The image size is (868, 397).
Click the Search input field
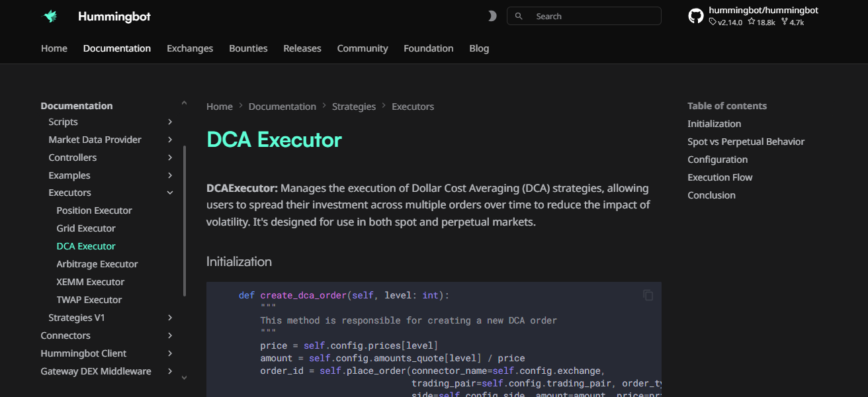(584, 16)
